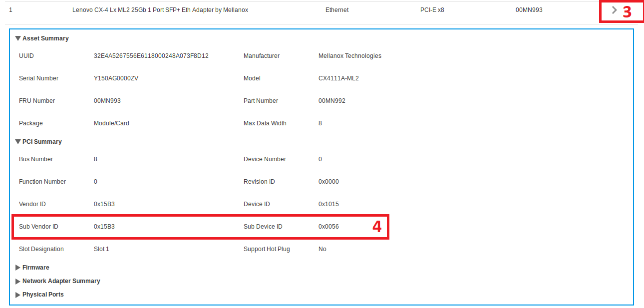The height and width of the screenshot is (308, 644).
Task: Click the Support Hot Plug label
Action: (x=267, y=249)
